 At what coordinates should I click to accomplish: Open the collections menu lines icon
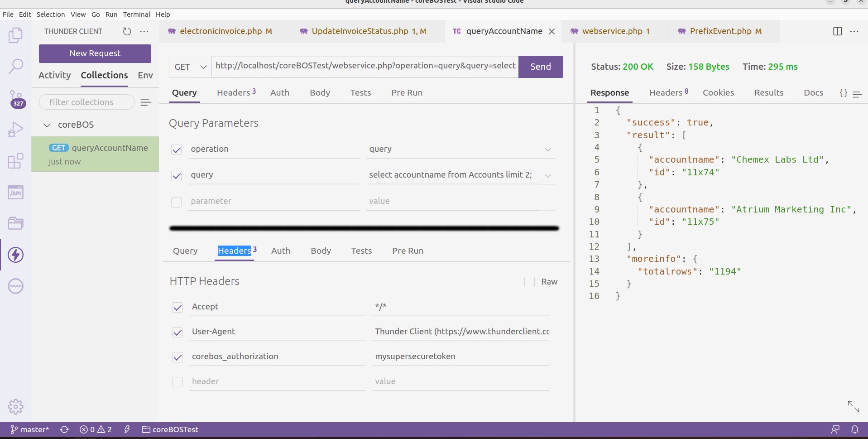[x=146, y=102]
